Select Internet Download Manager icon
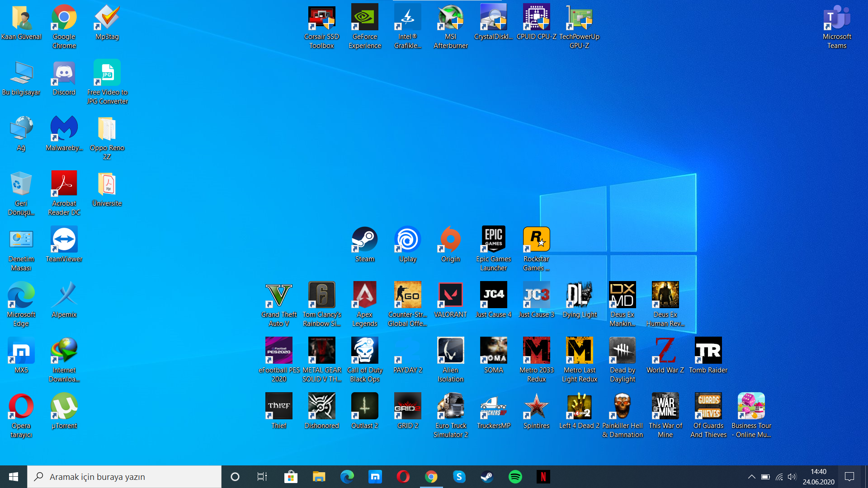868x488 pixels. tap(64, 360)
